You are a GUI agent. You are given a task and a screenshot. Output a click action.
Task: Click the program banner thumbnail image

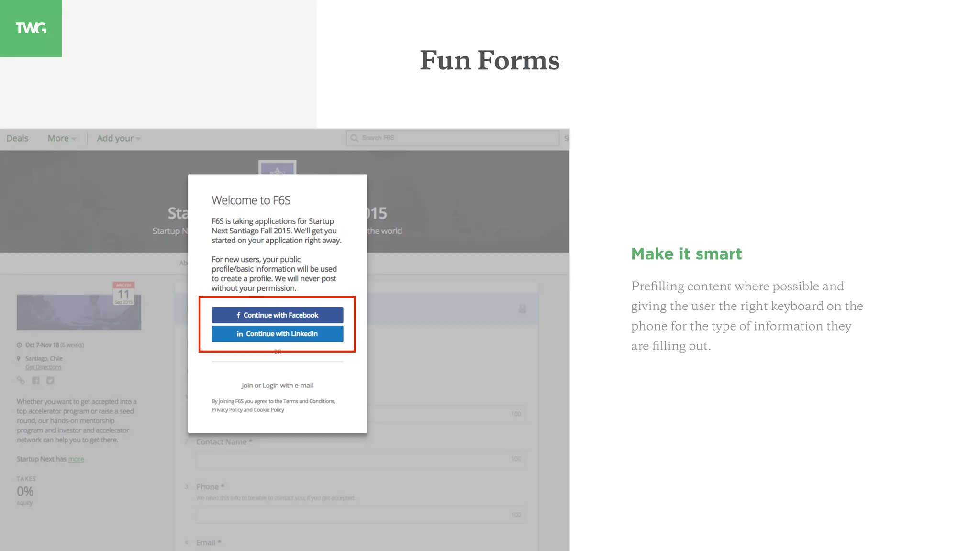79,312
